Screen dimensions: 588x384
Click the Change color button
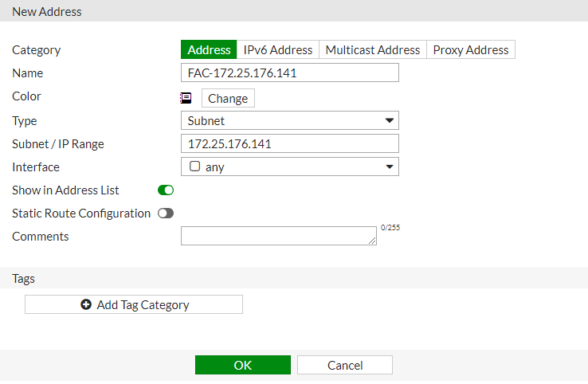[228, 99]
